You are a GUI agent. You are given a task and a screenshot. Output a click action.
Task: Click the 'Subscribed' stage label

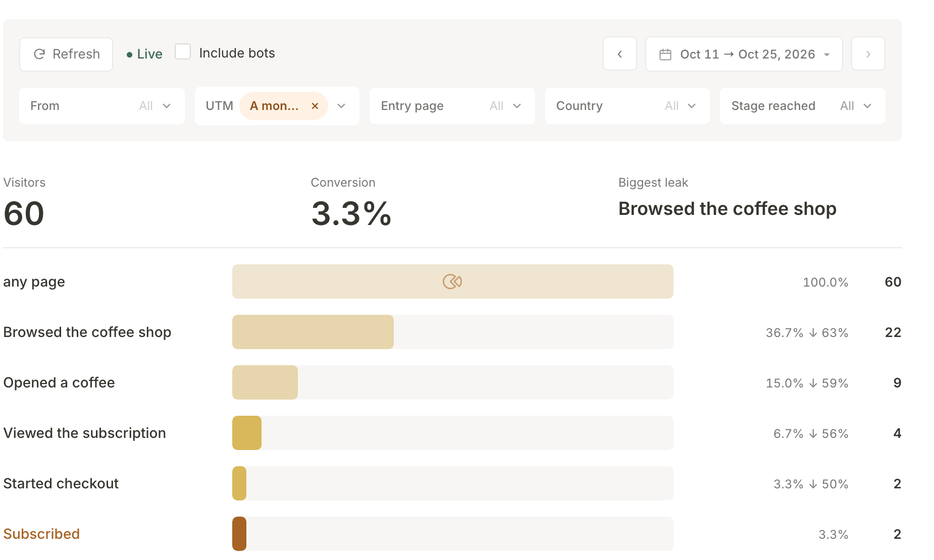41,534
